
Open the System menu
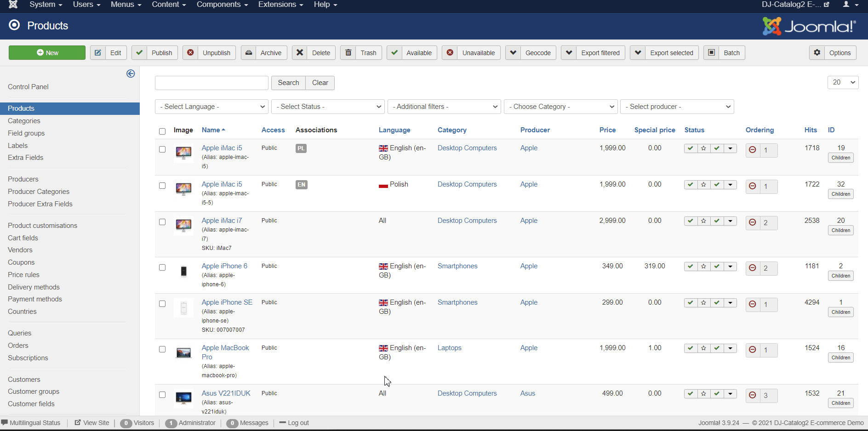[46, 5]
